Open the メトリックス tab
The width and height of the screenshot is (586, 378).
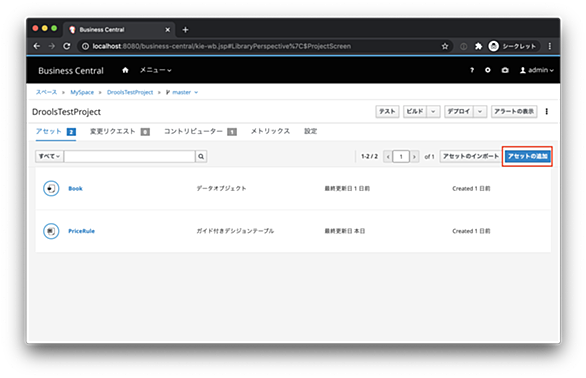tap(270, 131)
